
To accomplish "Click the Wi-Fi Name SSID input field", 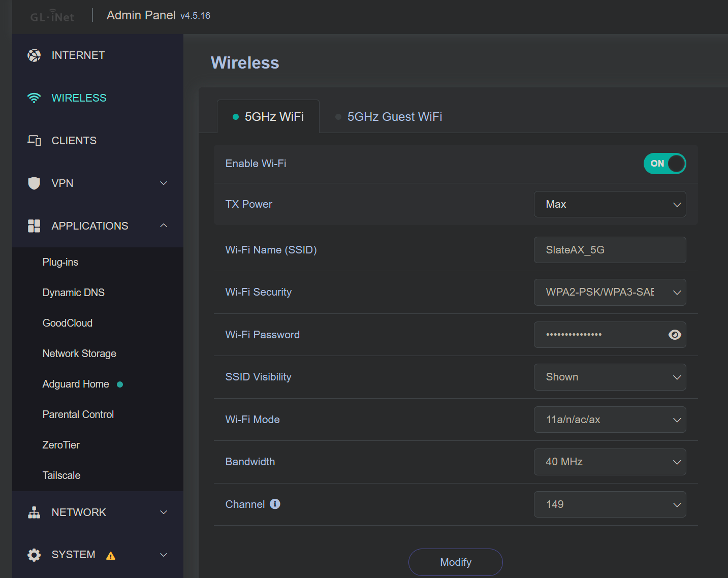I will 610,250.
